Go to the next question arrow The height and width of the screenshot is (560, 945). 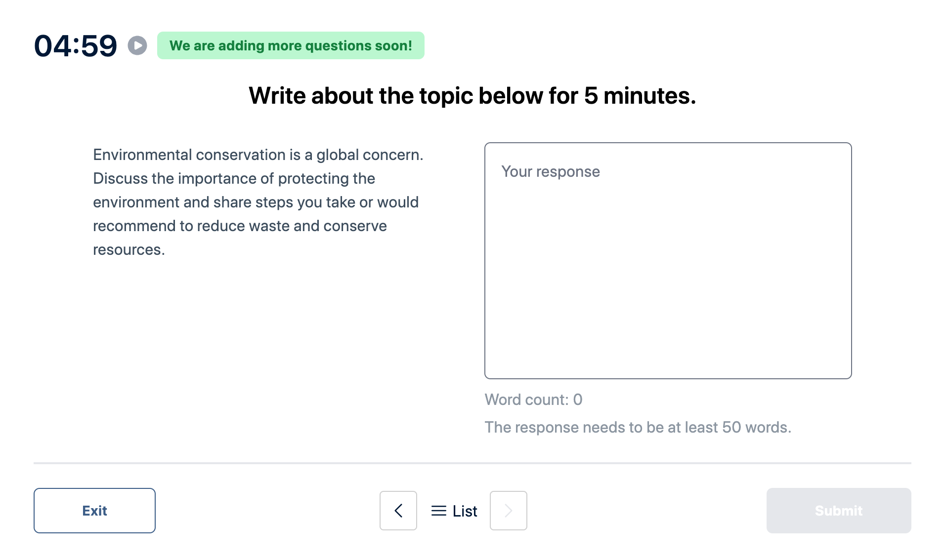(x=509, y=511)
